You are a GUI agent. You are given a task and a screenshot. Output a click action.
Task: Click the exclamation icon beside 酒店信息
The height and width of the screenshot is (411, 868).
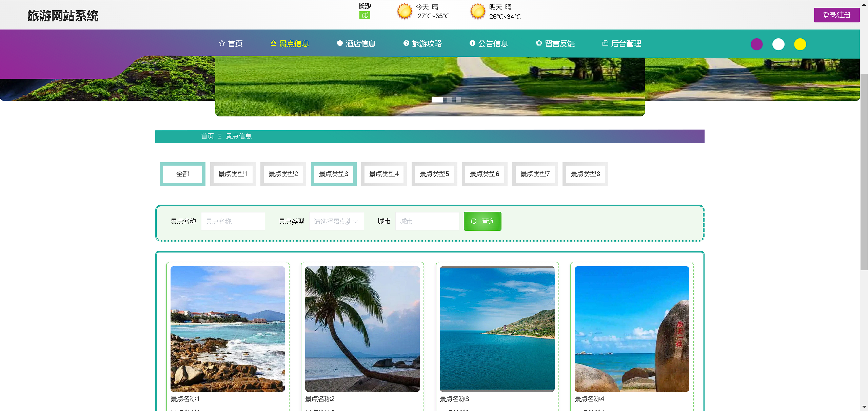click(340, 43)
